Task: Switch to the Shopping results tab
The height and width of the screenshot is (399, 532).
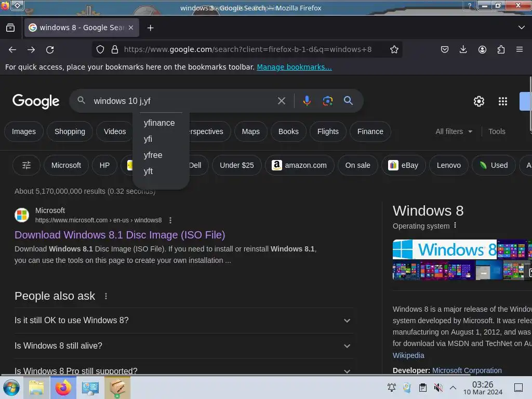Action: pyautogui.click(x=70, y=131)
